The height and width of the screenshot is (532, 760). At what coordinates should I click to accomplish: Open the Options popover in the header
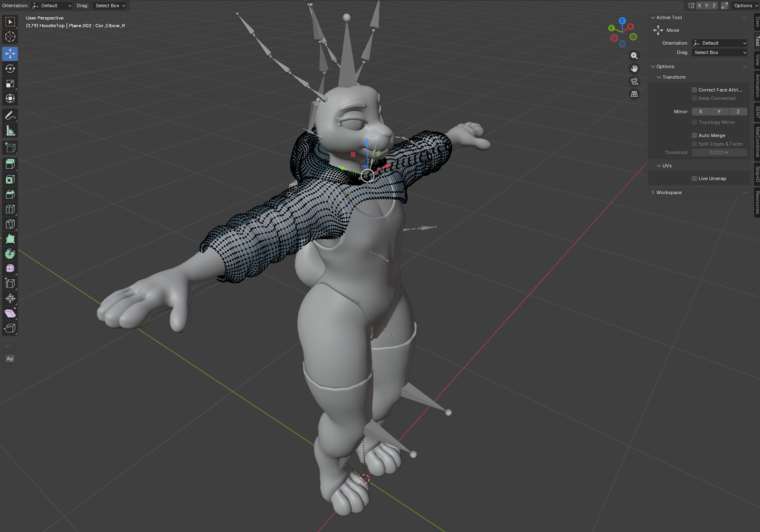(745, 6)
